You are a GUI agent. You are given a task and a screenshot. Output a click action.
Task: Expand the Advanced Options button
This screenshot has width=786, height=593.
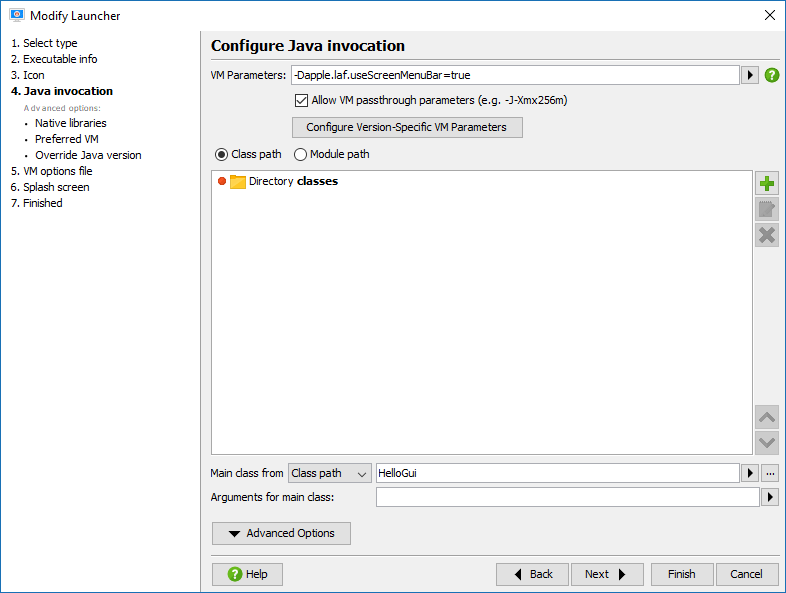(281, 533)
